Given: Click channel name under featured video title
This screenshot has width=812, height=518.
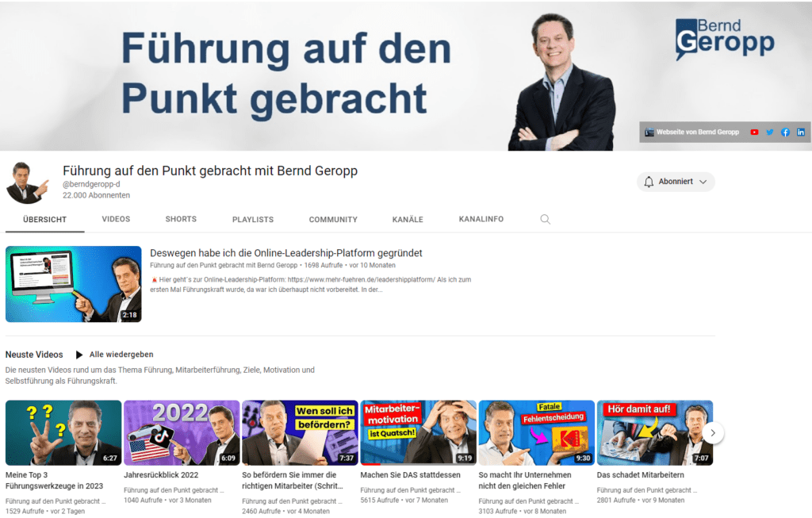Looking at the screenshot, I should click(224, 265).
